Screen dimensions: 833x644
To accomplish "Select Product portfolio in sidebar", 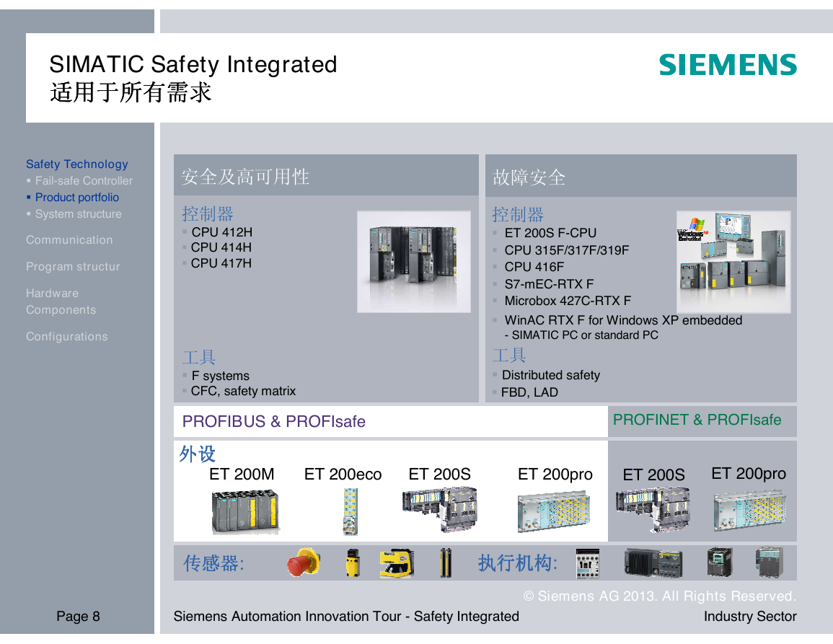I will (x=77, y=197).
